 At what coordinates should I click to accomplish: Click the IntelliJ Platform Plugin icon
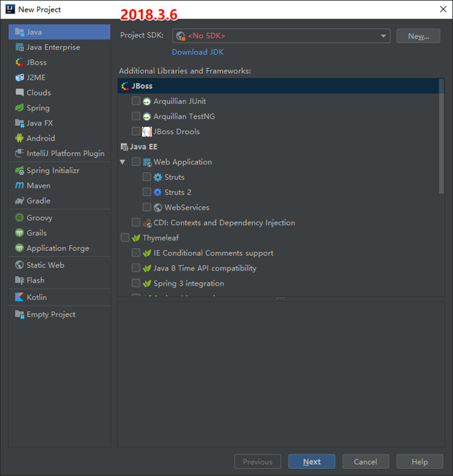(x=19, y=153)
